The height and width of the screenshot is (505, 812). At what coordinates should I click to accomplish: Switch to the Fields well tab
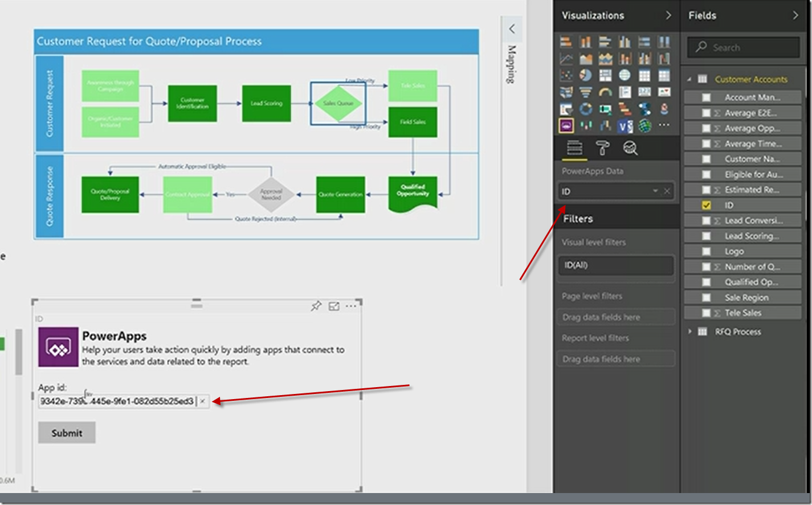click(574, 148)
